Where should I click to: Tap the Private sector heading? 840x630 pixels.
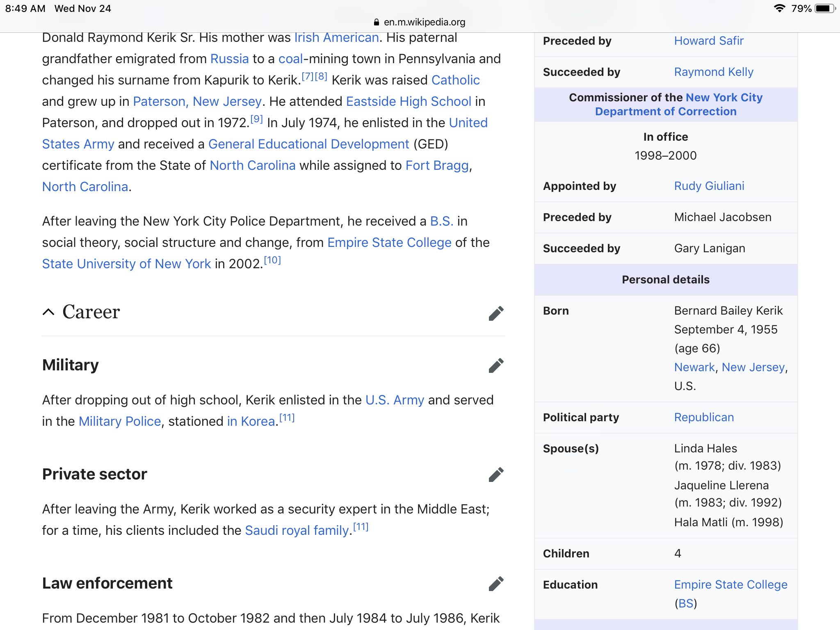point(94,474)
